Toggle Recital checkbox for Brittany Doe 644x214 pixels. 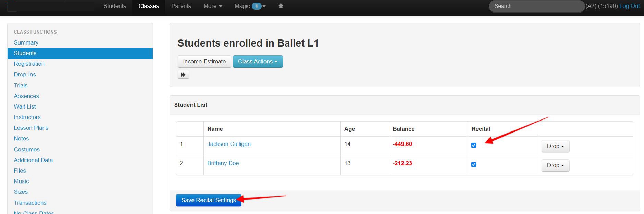pyautogui.click(x=474, y=164)
